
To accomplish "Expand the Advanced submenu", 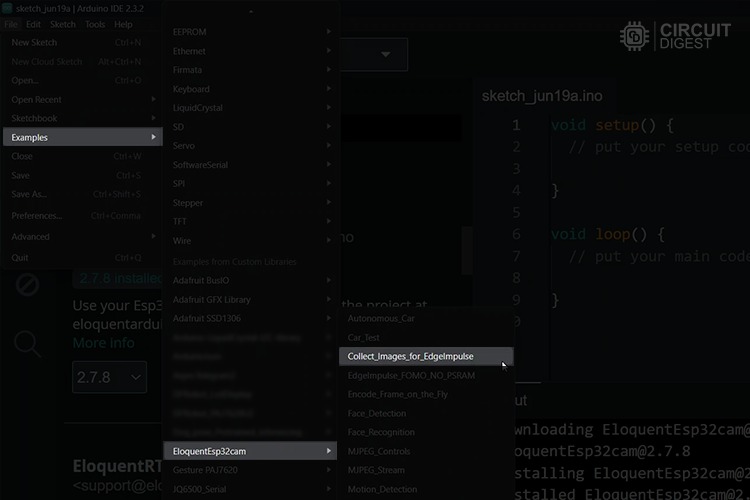I will pyautogui.click(x=82, y=237).
